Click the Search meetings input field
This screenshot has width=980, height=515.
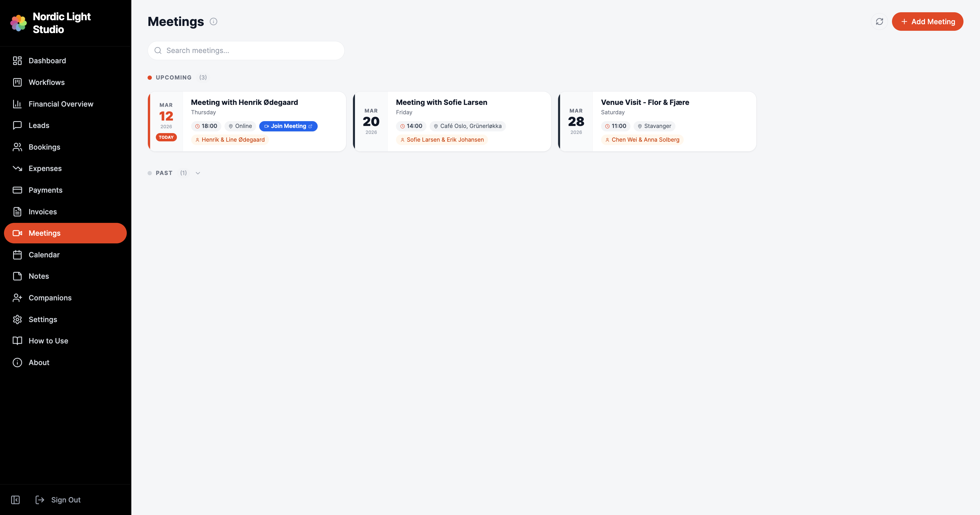coord(251,51)
